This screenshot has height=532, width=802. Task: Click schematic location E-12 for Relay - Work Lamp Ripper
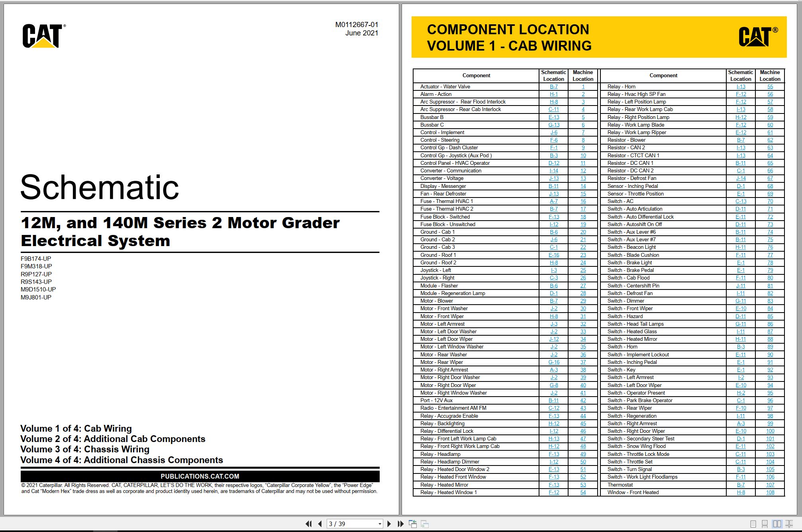[x=741, y=132]
